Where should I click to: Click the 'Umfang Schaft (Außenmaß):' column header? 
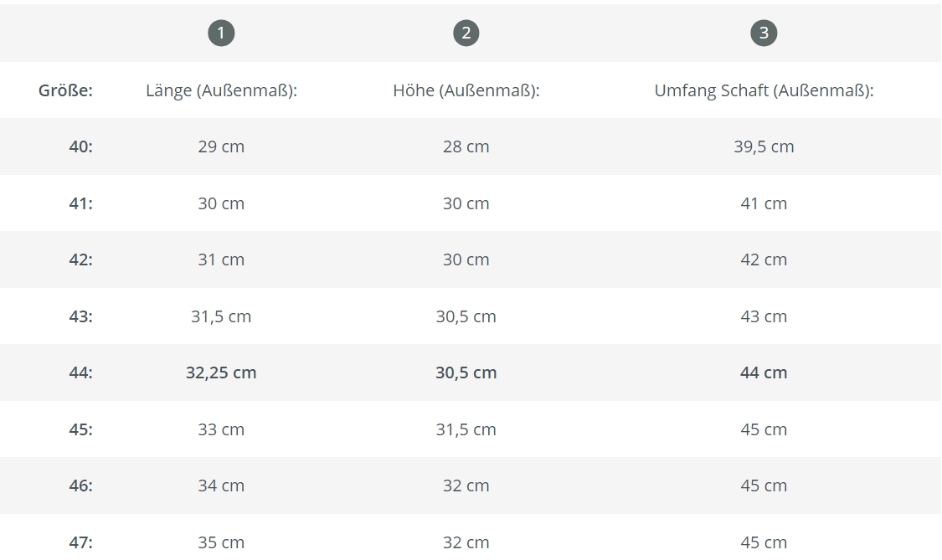coord(764,90)
